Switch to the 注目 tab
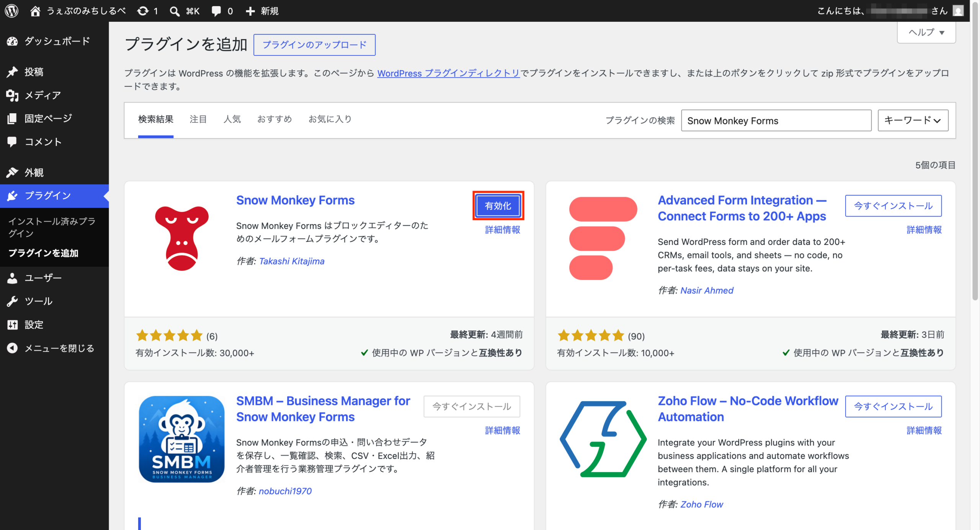 point(198,119)
